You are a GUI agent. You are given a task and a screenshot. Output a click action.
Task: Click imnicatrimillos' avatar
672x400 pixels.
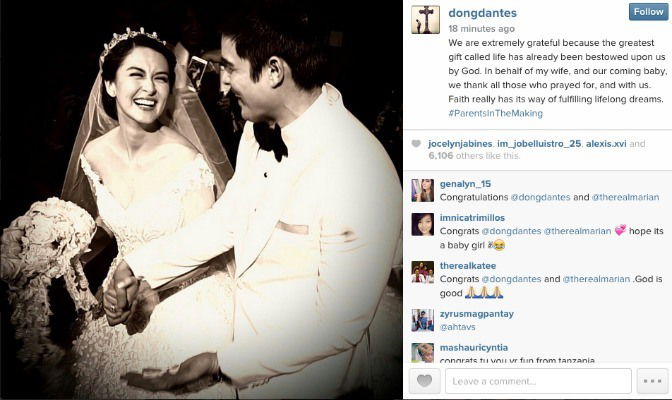point(423,224)
